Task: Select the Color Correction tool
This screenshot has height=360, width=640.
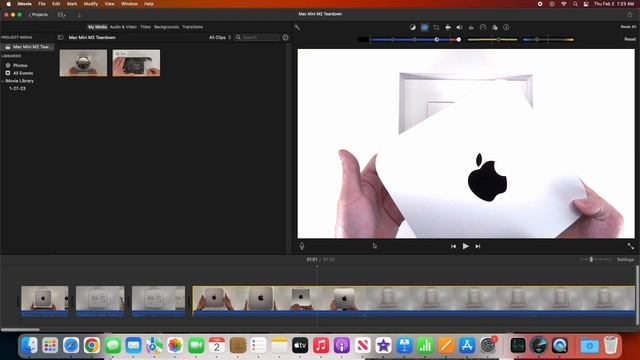Action: [424, 27]
